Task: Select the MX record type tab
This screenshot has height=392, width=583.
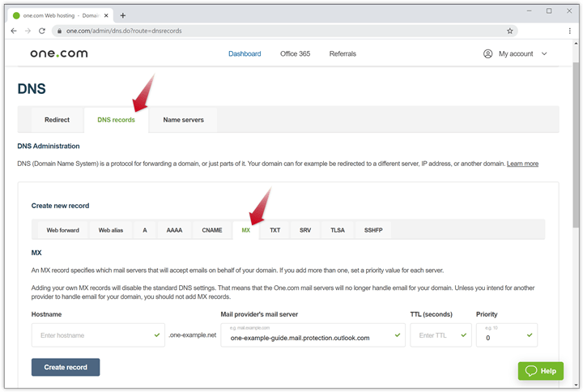Action: (x=246, y=230)
